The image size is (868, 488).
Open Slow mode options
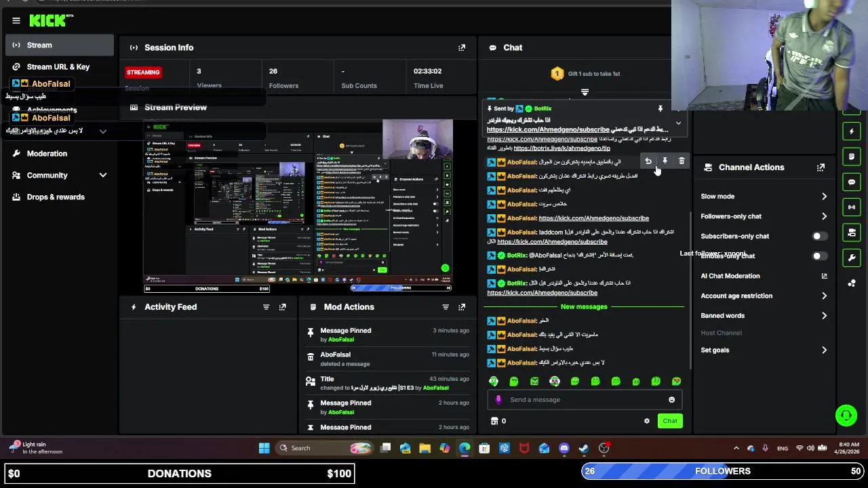[x=764, y=197]
